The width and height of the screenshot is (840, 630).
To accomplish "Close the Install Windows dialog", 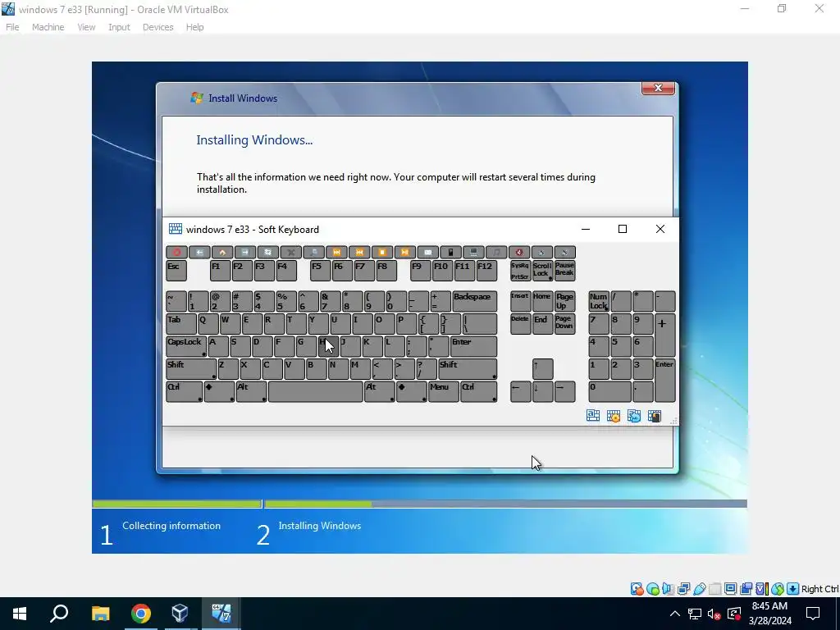I will coord(659,88).
